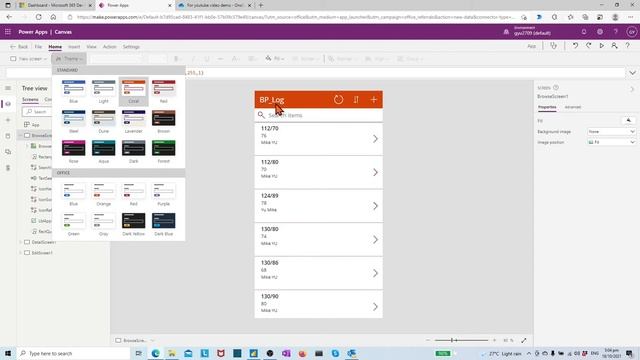Open Microsoft Edge in Windows taskbar
The image size is (640, 360).
pyautogui.click(x=156, y=353)
